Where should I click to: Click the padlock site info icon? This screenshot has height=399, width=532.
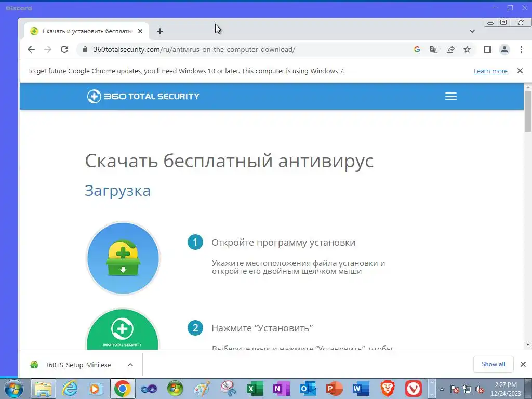tap(85, 49)
